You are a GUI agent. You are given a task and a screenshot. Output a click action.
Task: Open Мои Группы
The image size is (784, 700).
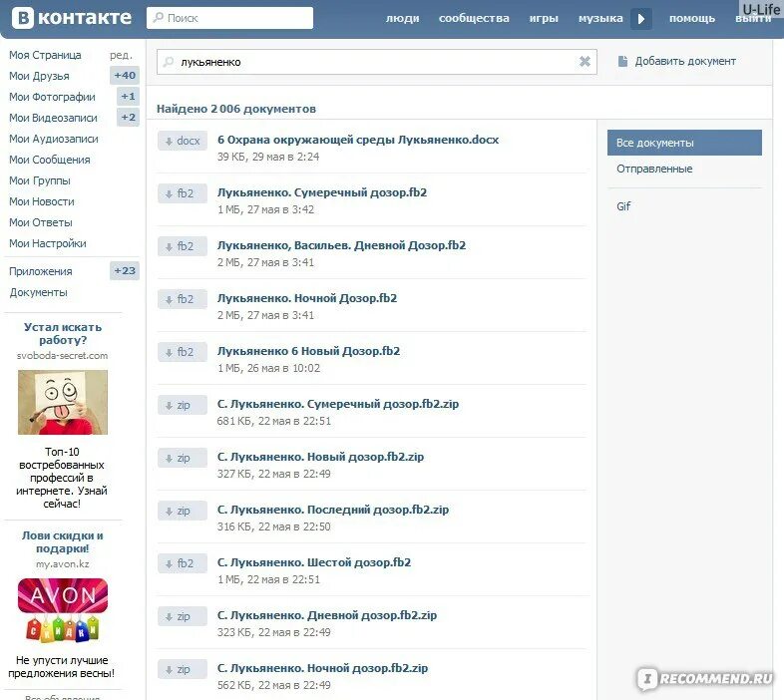point(40,181)
